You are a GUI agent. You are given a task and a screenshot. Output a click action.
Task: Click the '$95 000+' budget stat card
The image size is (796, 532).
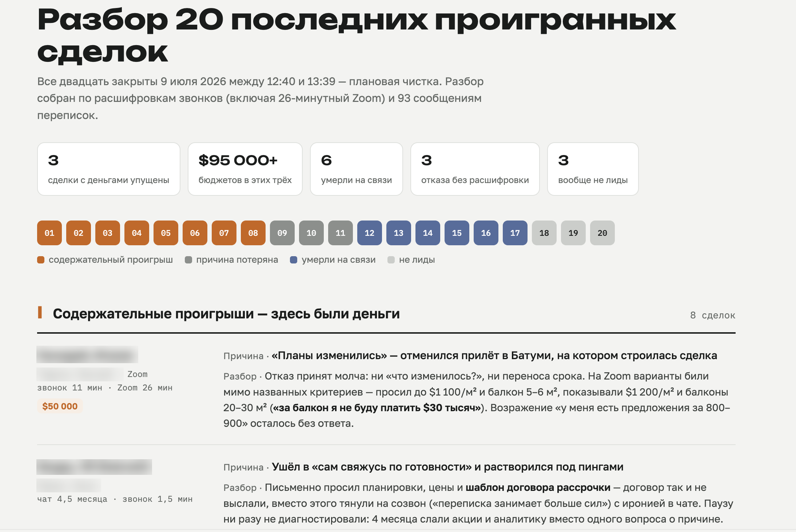pyautogui.click(x=245, y=169)
